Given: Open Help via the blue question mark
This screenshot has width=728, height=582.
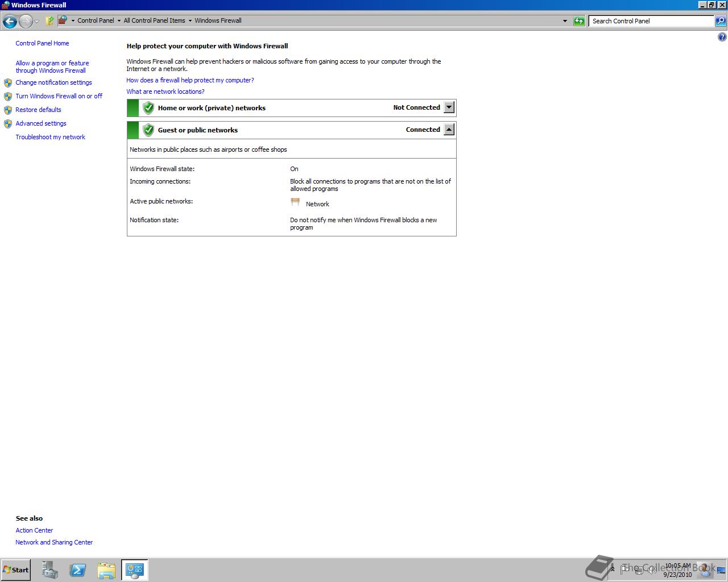Looking at the screenshot, I should click(722, 38).
